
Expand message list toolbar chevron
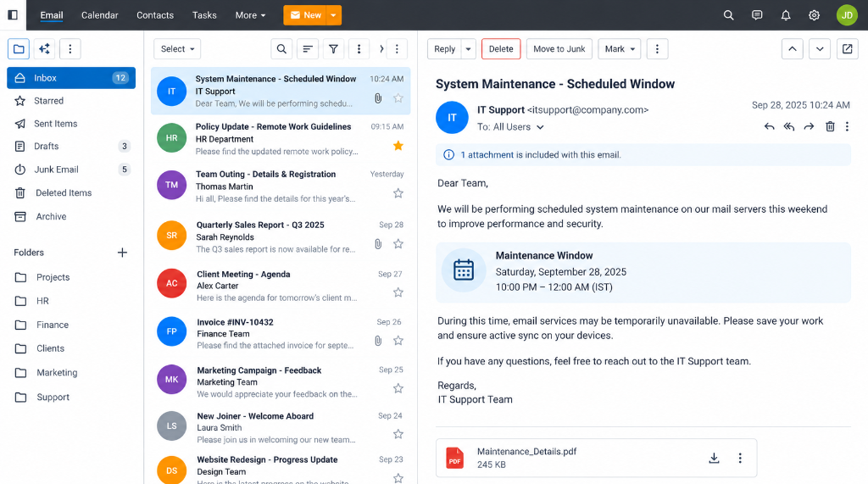[x=381, y=48]
